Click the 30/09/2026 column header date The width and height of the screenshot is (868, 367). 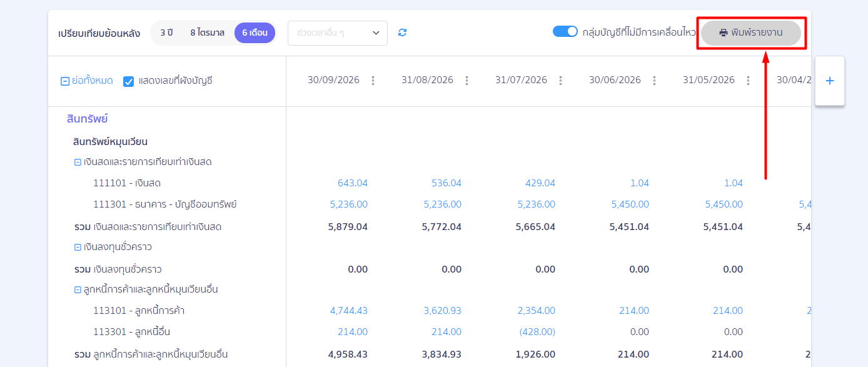(333, 80)
